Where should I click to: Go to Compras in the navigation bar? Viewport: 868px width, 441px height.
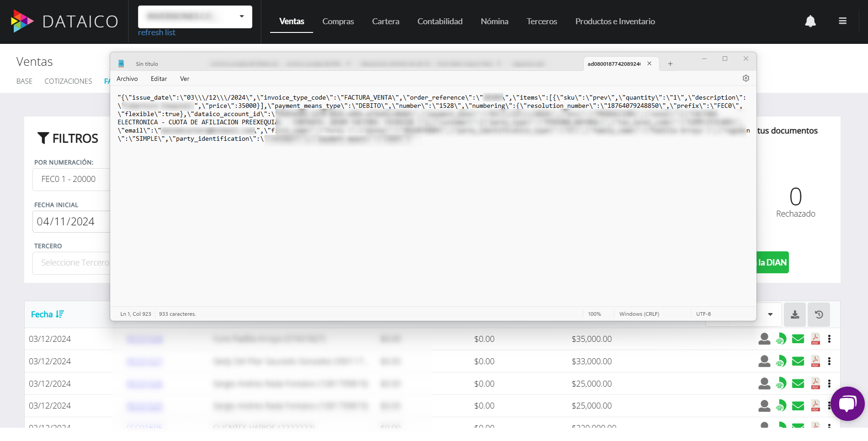tap(338, 21)
